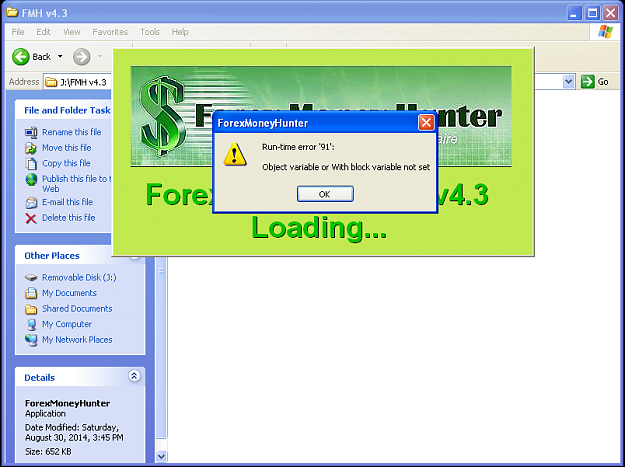625x467 pixels.
Task: Open the Favorites menu
Action: (x=110, y=32)
